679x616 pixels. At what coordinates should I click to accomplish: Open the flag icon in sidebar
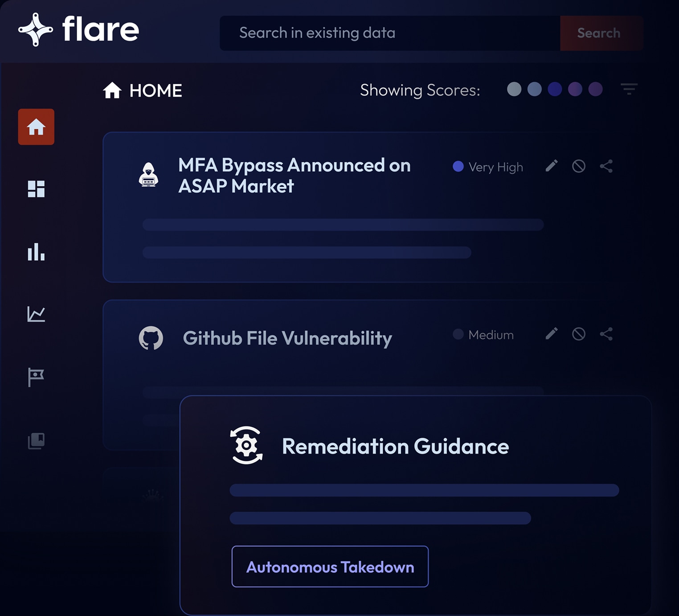tap(36, 377)
